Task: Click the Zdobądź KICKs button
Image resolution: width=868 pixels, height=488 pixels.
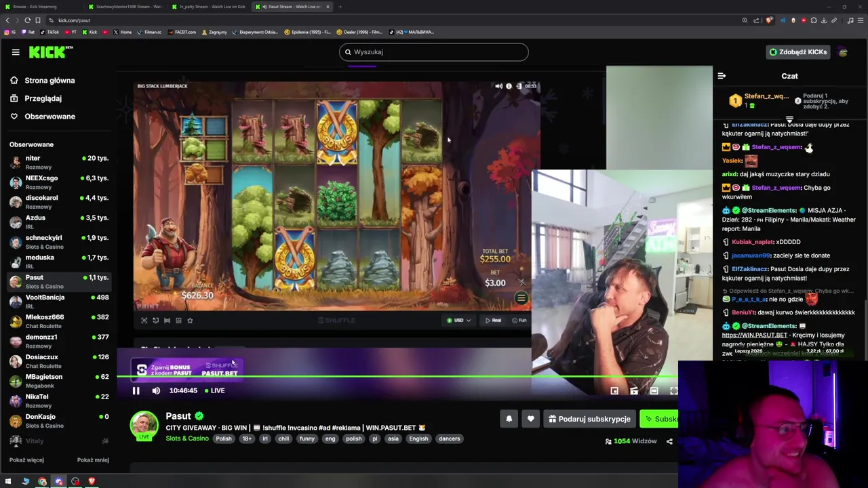Action: click(x=797, y=52)
